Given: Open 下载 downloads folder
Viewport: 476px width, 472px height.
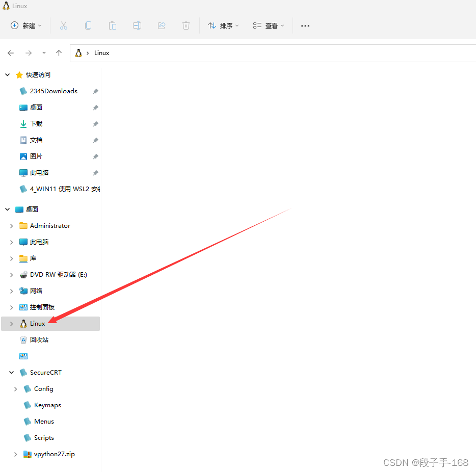Looking at the screenshot, I should [36, 124].
